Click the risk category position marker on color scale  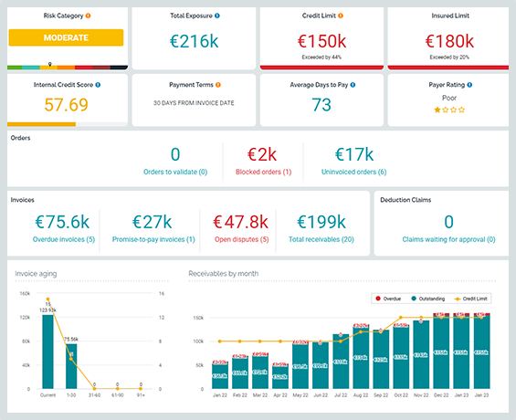pos(49,64)
